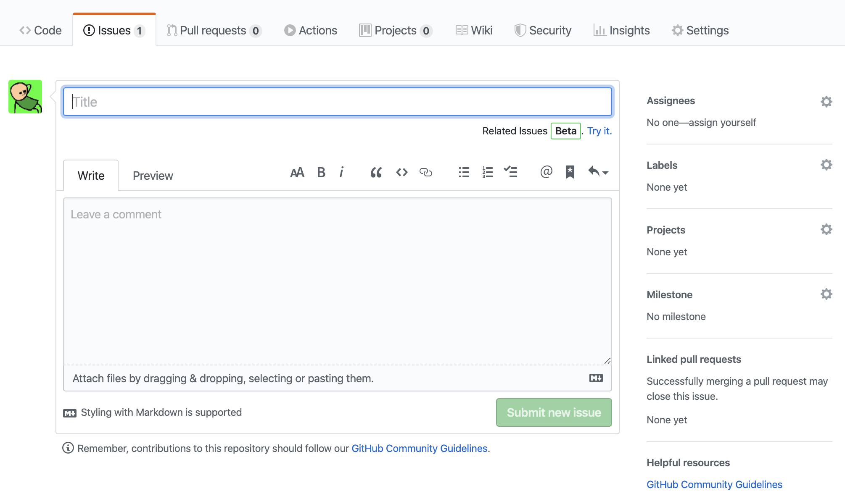Insert a bulleted list
Viewport: 845px width, 504px height.
point(464,173)
